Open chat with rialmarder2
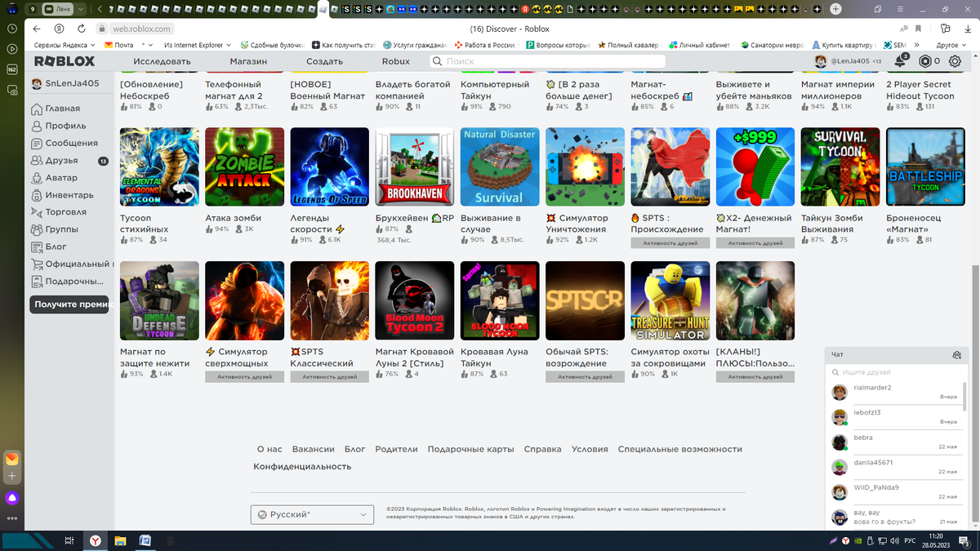Viewport: 980px width, 551px height. (x=894, y=392)
